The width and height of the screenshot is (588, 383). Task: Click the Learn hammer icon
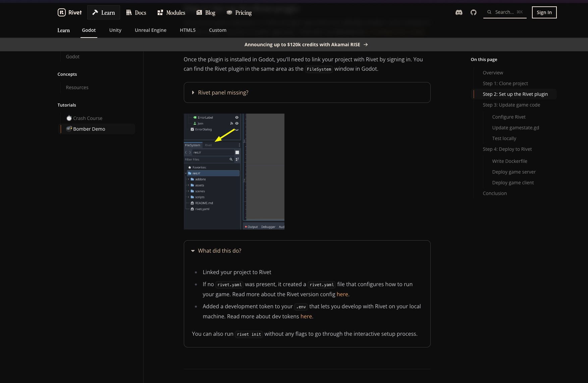click(x=95, y=12)
